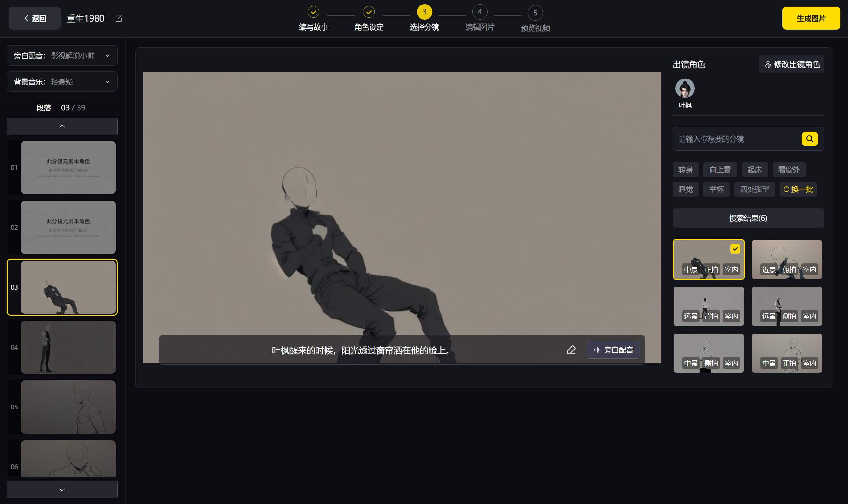Click the yellow search magnifier icon

tap(809, 139)
